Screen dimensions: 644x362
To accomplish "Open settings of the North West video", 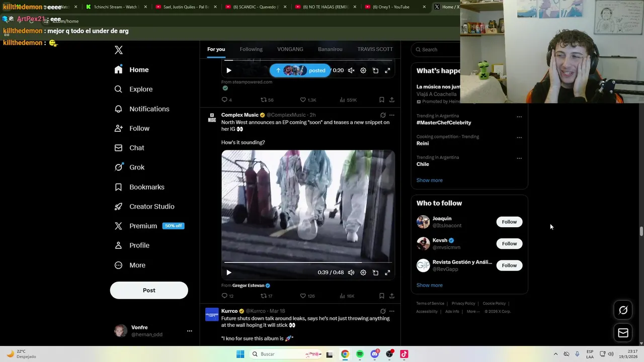I will pos(363,273).
